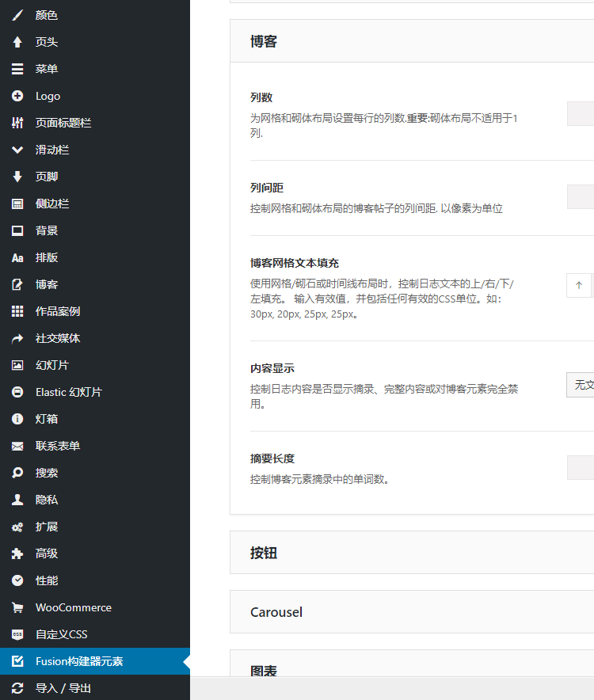Open 页面标题栏 in the sidebar

point(95,123)
